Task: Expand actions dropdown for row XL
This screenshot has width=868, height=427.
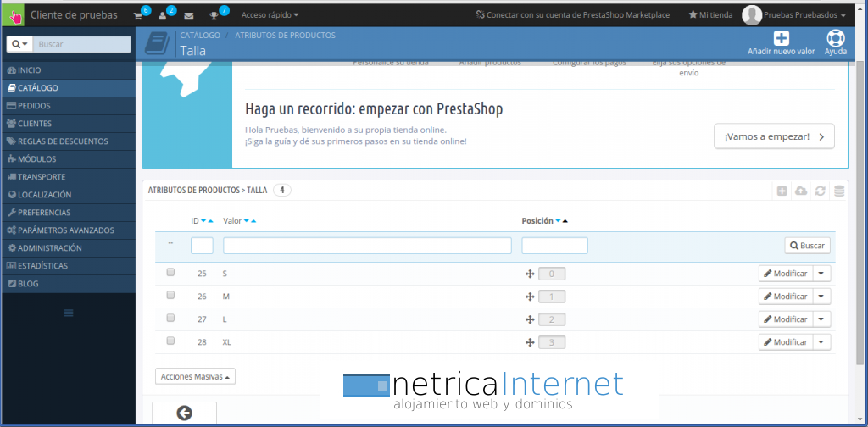Action: click(821, 342)
